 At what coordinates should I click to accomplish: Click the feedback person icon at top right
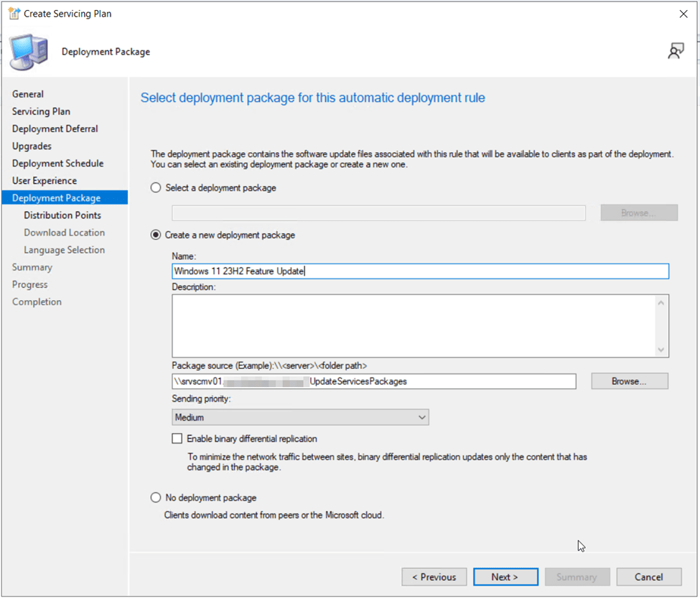click(675, 51)
